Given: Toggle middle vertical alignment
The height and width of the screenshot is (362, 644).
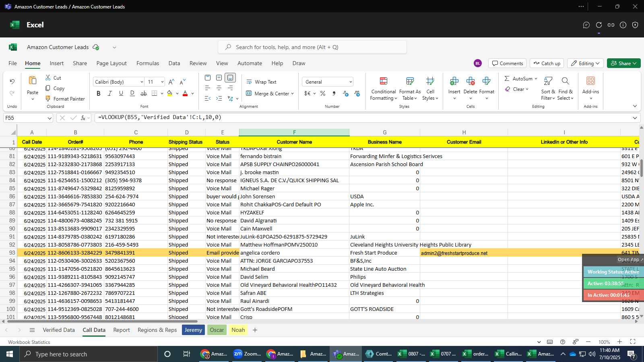Looking at the screenshot, I should [x=219, y=78].
